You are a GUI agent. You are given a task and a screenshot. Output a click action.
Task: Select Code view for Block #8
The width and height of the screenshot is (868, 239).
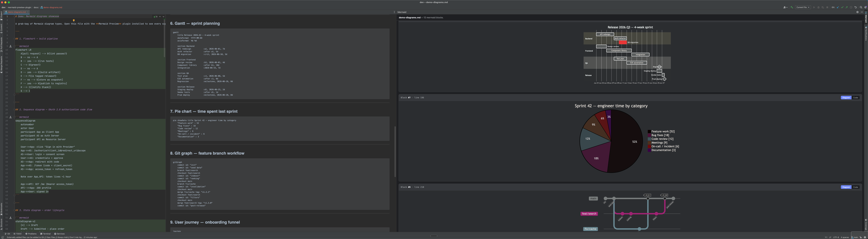click(855, 187)
